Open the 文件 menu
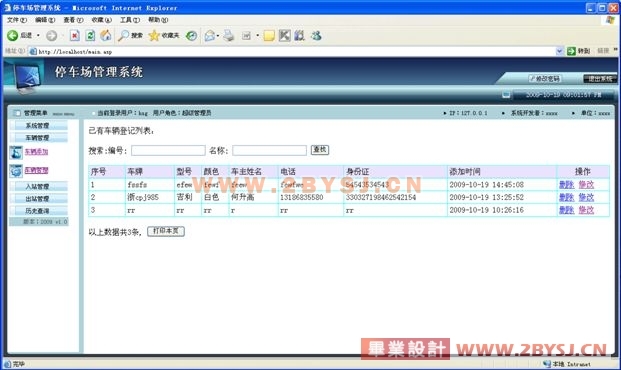 point(17,20)
